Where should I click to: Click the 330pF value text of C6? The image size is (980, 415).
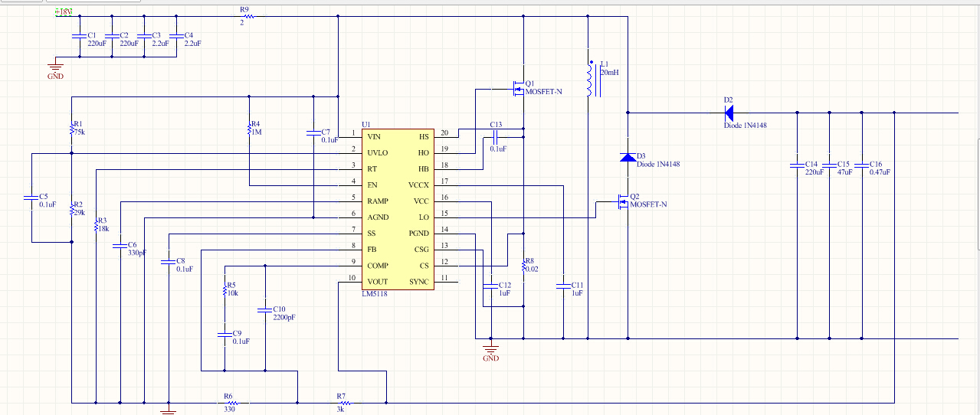[x=138, y=253]
